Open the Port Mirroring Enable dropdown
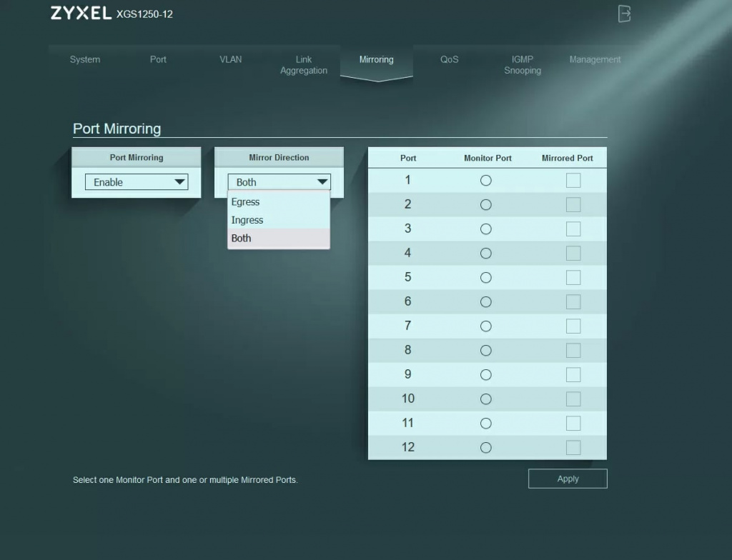 coord(137,182)
